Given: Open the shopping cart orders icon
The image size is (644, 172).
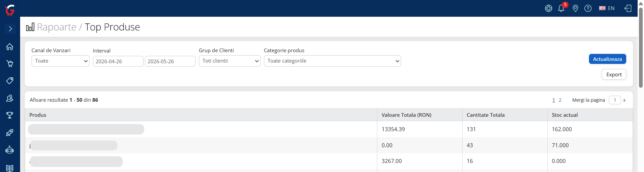Looking at the screenshot, I should click(10, 64).
